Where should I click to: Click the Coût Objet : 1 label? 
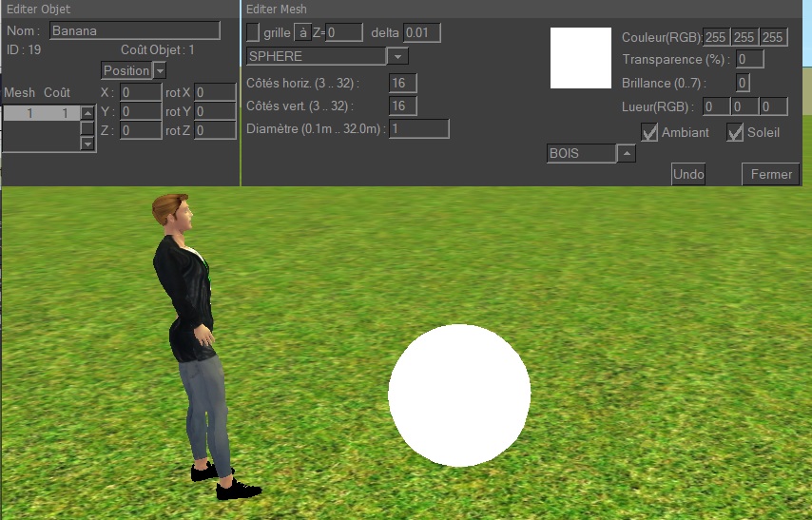158,49
